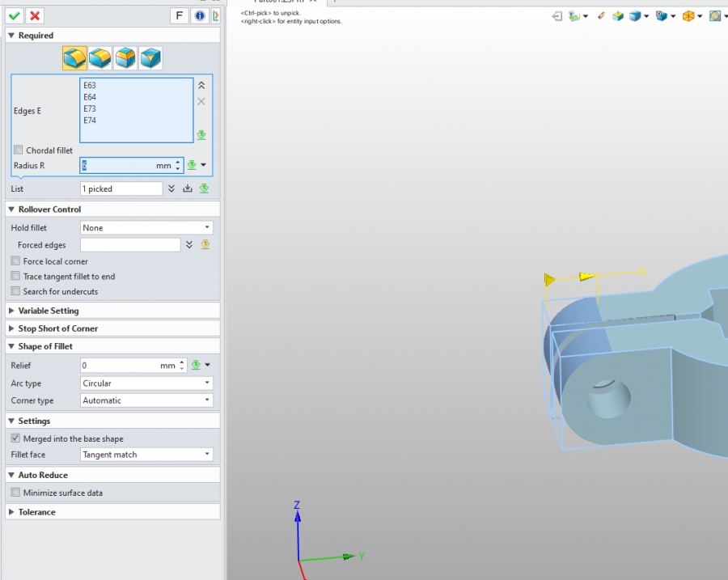Select edge E73 in the list
Image resolution: width=728 pixels, height=580 pixels.
tap(90, 108)
